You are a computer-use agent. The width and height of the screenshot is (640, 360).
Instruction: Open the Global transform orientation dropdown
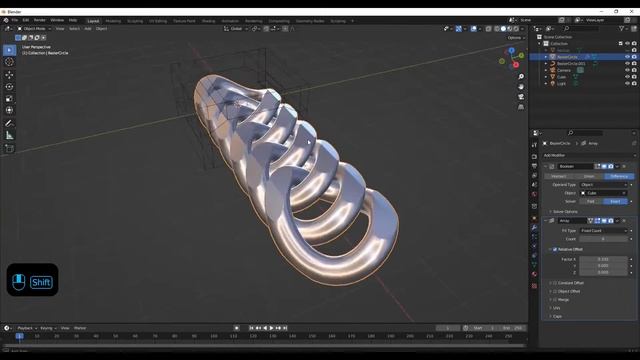point(236,29)
